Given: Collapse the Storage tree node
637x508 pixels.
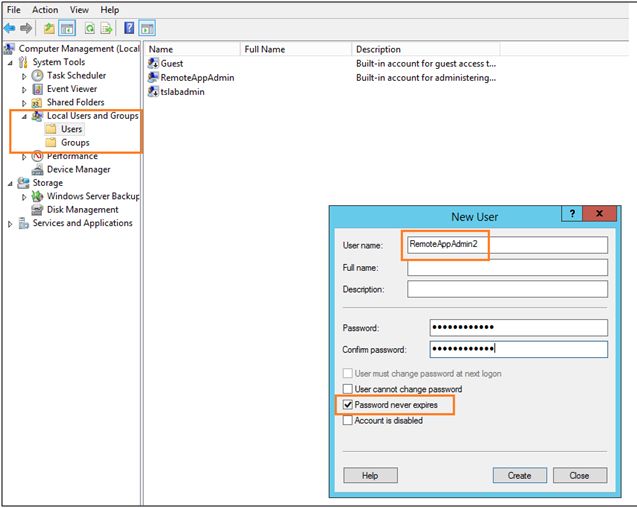Looking at the screenshot, I should point(11,184).
